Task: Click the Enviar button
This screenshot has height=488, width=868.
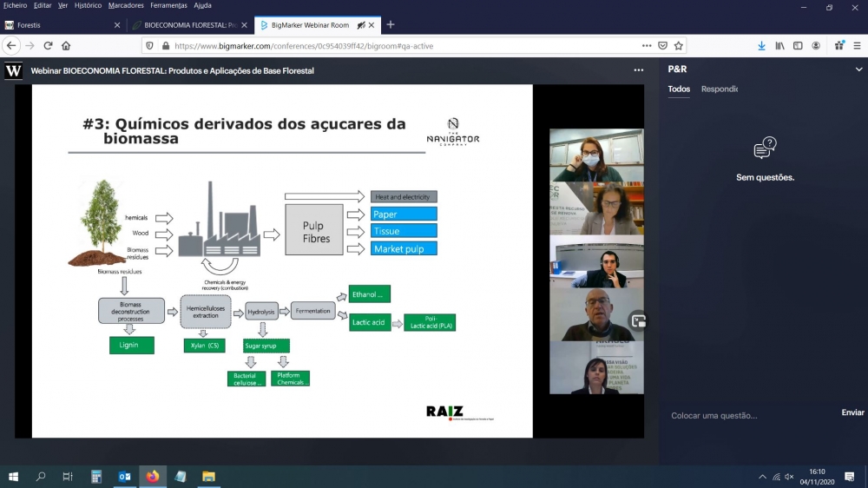Action: [852, 412]
